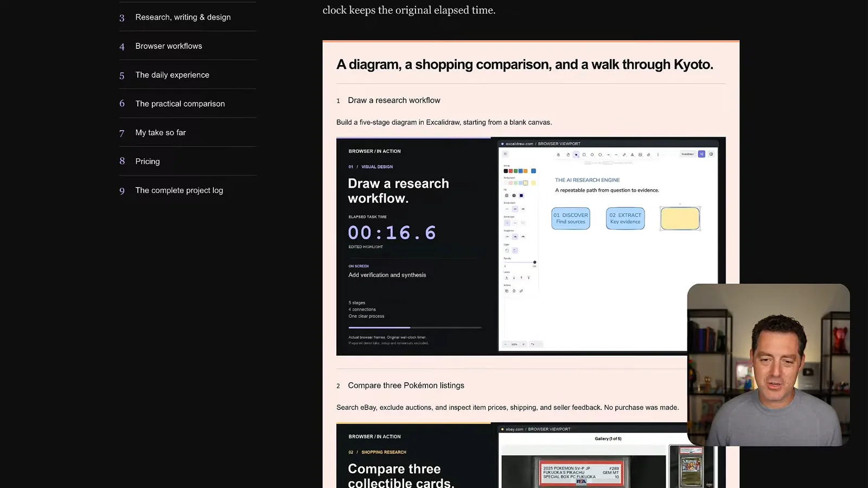Toggle the lock tool in Excalidraw toolbar

point(558,155)
